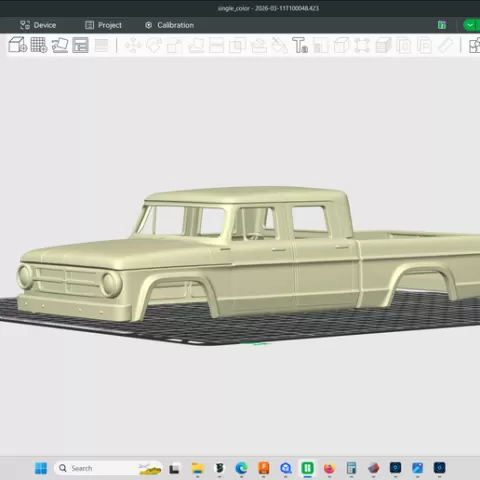Open the assembly view icon

[x=474, y=45]
